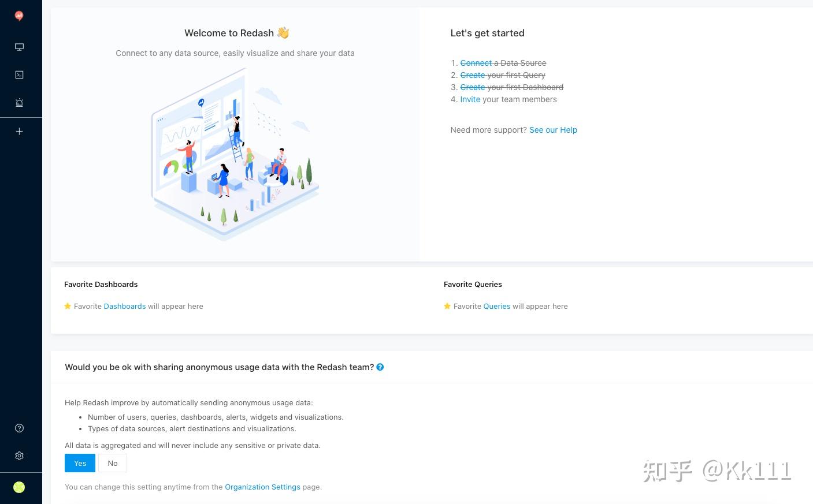This screenshot has width=813, height=504.
Task: Choose Yes to share anonymous usage data
Action: [x=80, y=463]
